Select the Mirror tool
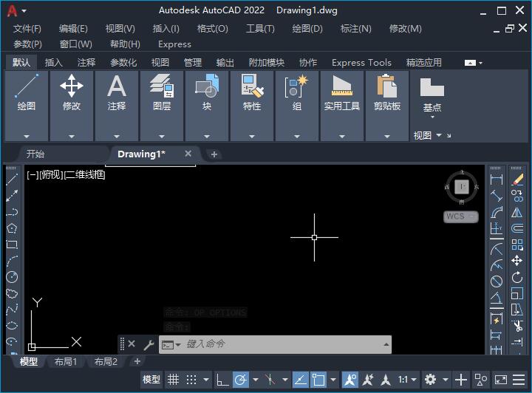The image size is (532, 393). click(517, 212)
